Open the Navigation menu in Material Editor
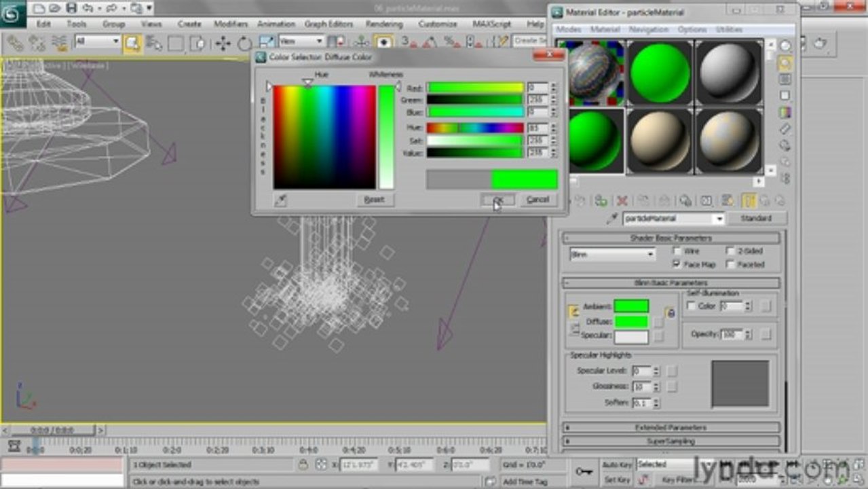Viewport: 868px width, 489px height. [x=649, y=30]
